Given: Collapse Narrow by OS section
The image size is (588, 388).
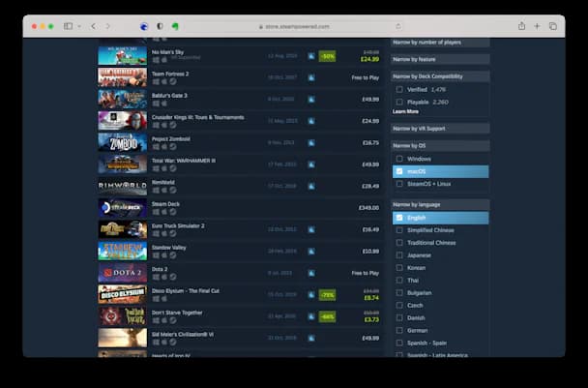Looking at the screenshot, I should (440, 145).
